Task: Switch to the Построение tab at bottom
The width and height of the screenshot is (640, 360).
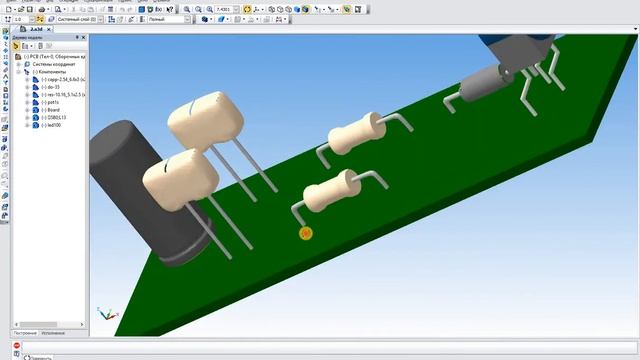Action: tap(25, 333)
